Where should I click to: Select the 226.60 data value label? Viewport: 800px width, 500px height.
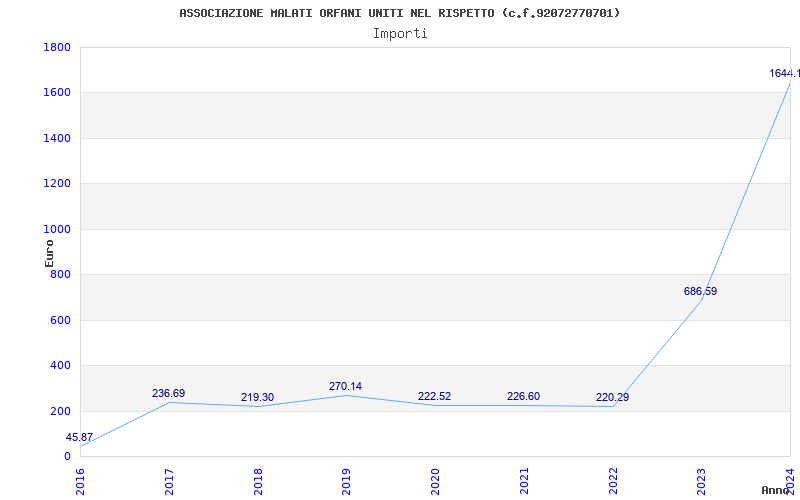523,397
